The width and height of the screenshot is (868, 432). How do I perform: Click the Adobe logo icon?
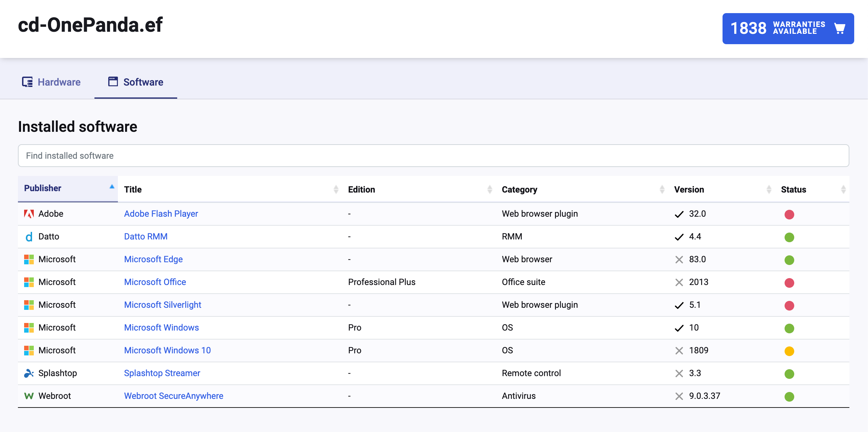pos(29,214)
